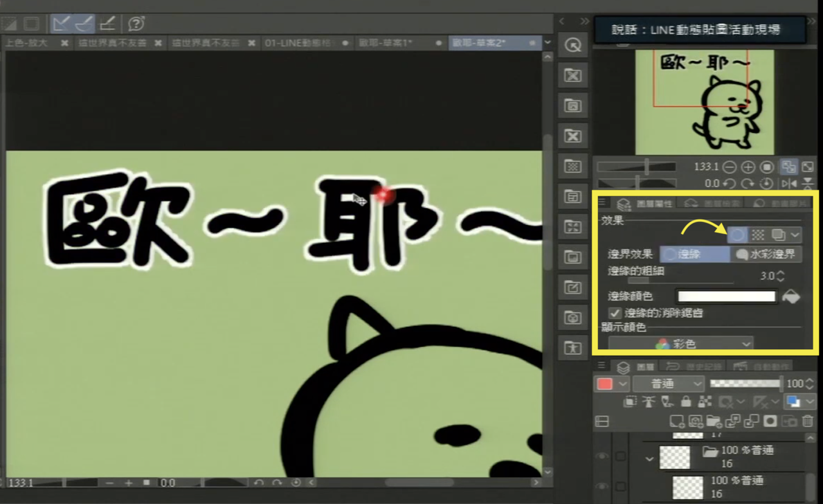The width and height of the screenshot is (823, 504).
Task: Click the create layer mask icon
Action: click(770, 422)
